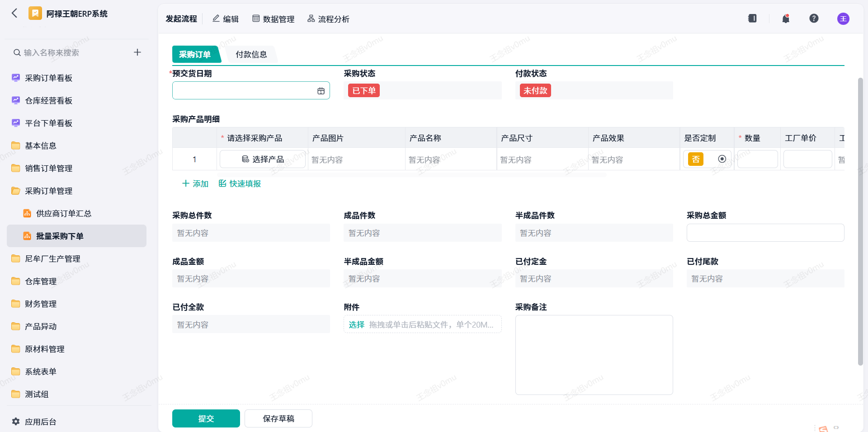The width and height of the screenshot is (868, 432).
Task: Click the table icon beside 数据管理
Action: (256, 19)
